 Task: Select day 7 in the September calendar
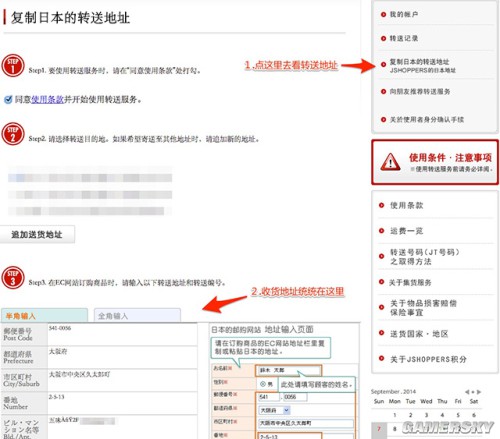point(379,429)
